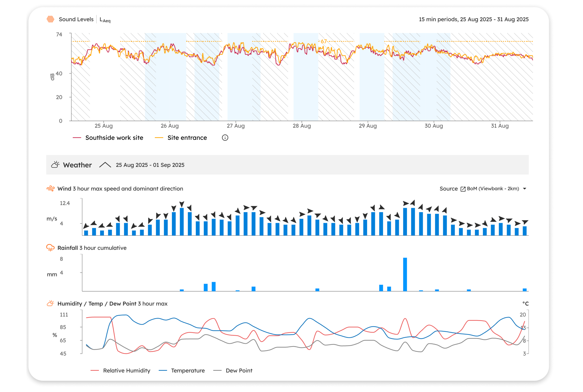Toggle the Temperature legend line
The height and width of the screenshot is (392, 583).
[x=182, y=371]
